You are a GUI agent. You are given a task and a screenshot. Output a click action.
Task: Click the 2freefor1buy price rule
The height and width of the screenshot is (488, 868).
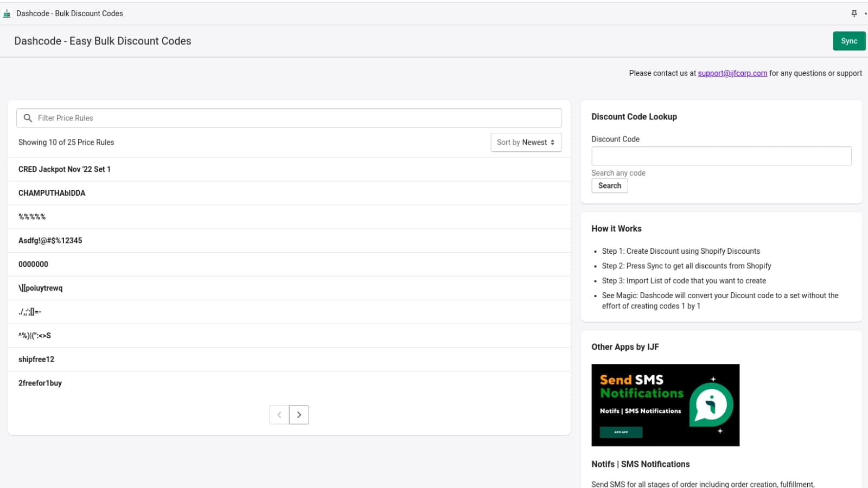coord(40,383)
